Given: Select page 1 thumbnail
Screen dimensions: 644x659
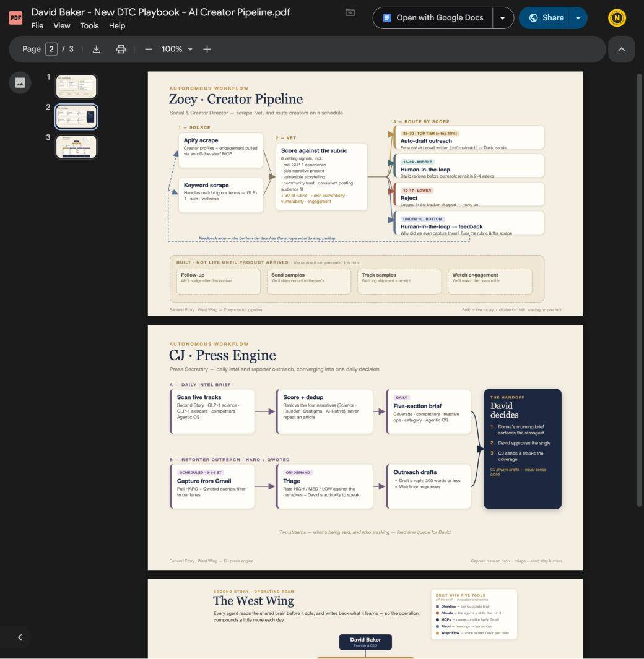Looking at the screenshot, I should pyautogui.click(x=77, y=86).
